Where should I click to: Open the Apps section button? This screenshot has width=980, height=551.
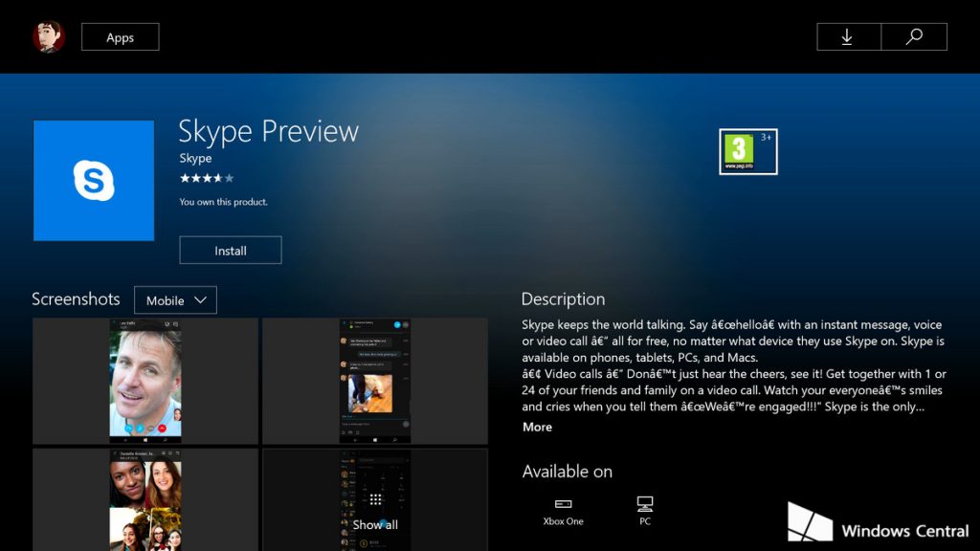120,37
